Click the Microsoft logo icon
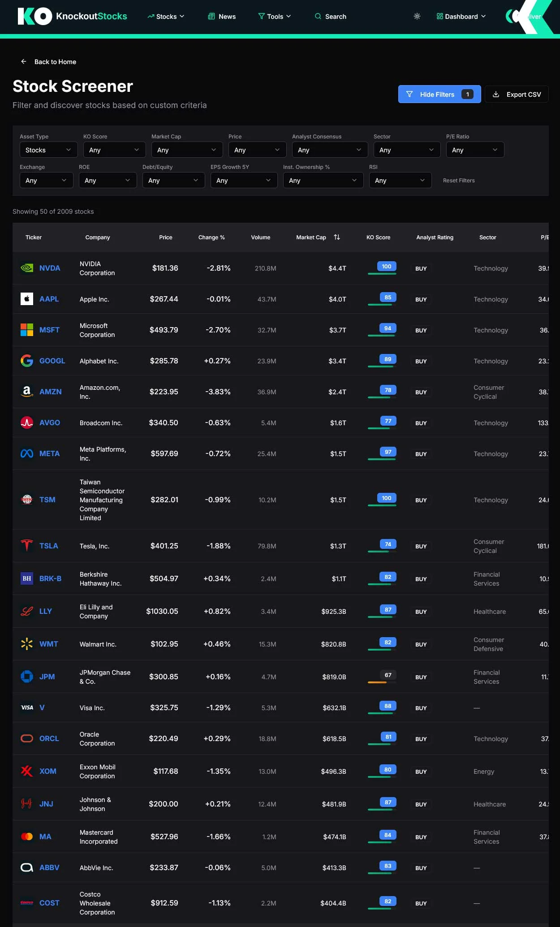Viewport: 560px width, 927px height. [x=27, y=330]
